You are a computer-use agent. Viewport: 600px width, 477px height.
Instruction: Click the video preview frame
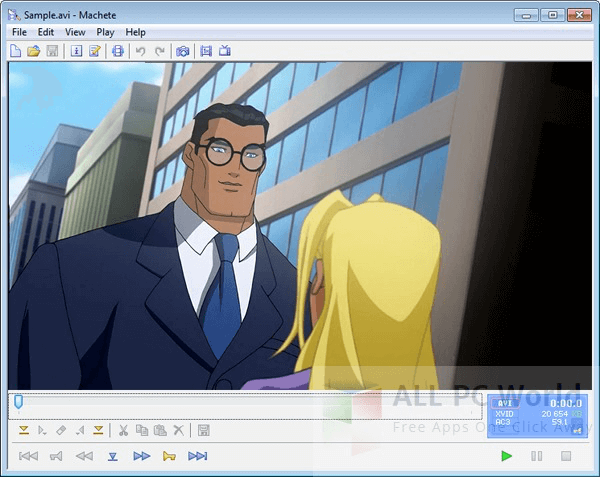300,226
